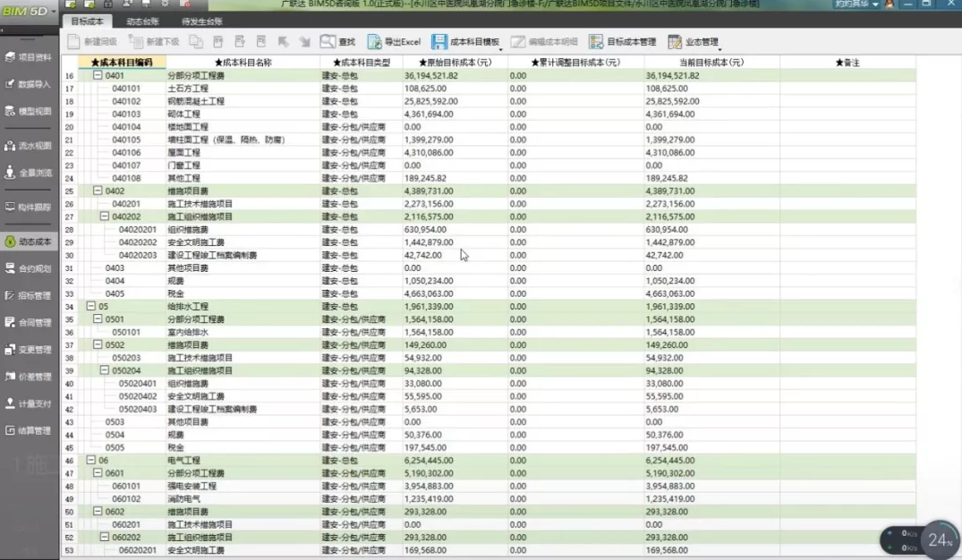The image size is (962, 560).
Task: Click 新建同级 toolbar button
Action: click(92, 42)
